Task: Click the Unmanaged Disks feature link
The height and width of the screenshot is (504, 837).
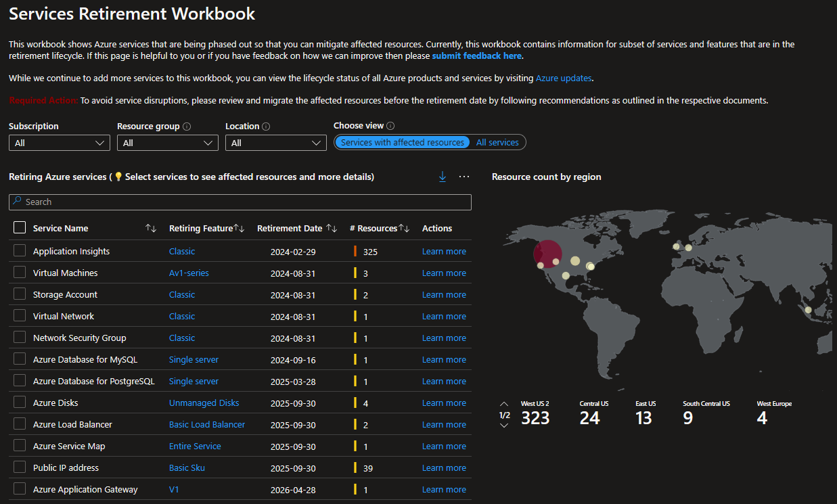Action: (204, 403)
